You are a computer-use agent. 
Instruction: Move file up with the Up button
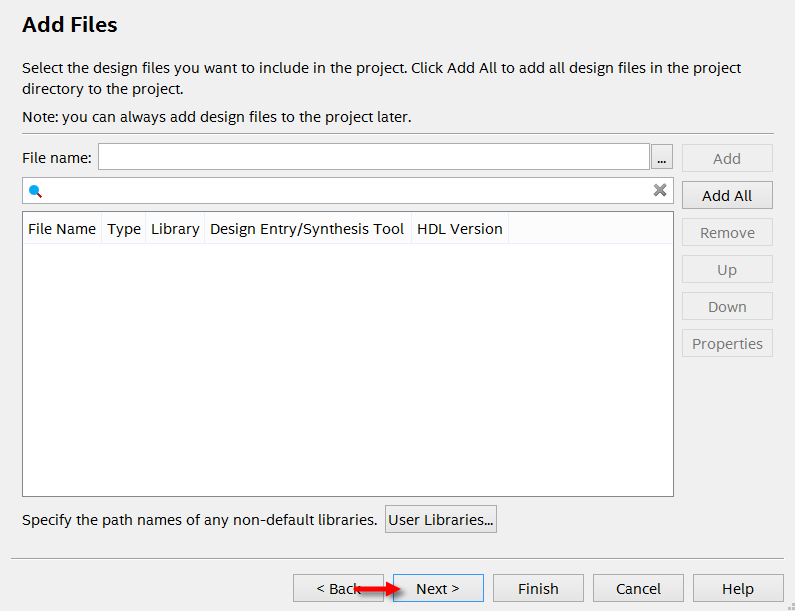point(727,269)
